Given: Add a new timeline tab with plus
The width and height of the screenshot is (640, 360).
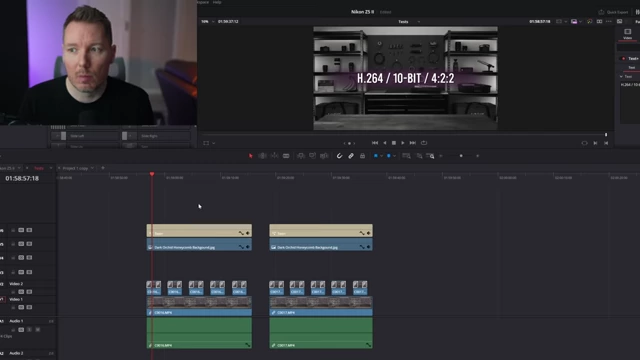Looking at the screenshot, I should click(x=103, y=168).
